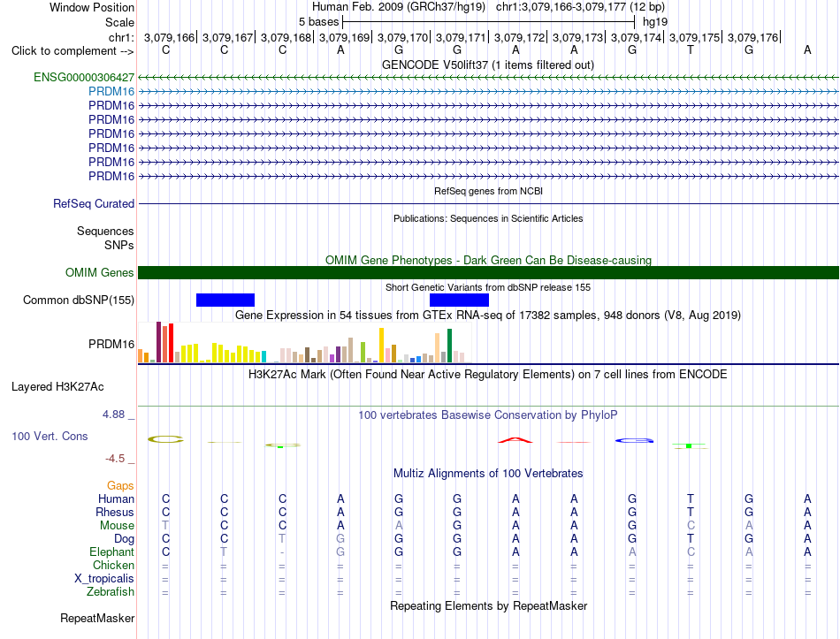
Task: Click the red A PhyloP conservation logo
Action: [x=515, y=440]
